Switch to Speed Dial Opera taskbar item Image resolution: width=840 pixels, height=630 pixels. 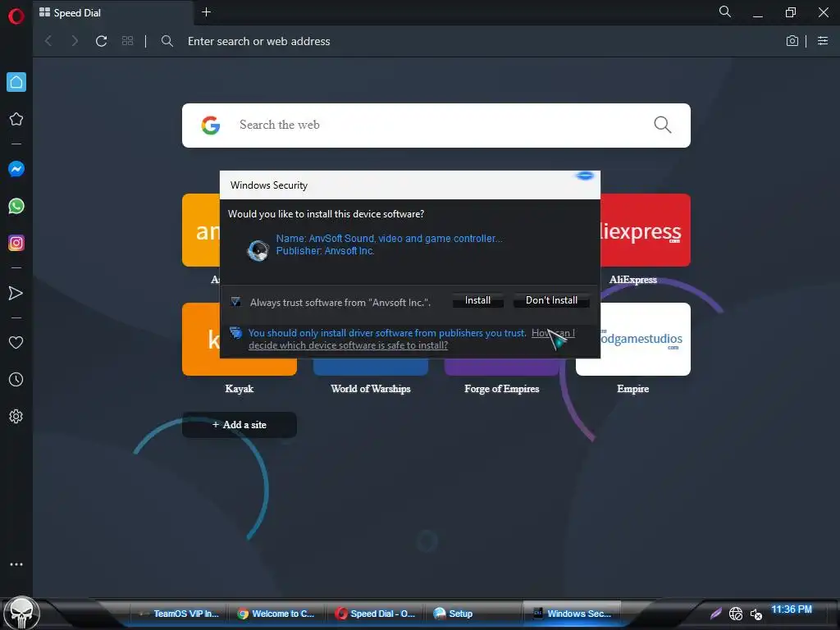[x=375, y=614]
